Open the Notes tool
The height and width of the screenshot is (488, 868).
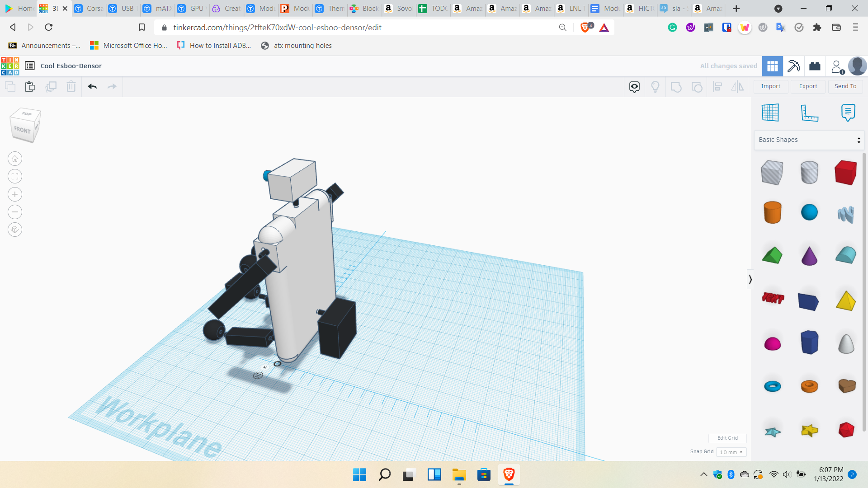point(848,113)
